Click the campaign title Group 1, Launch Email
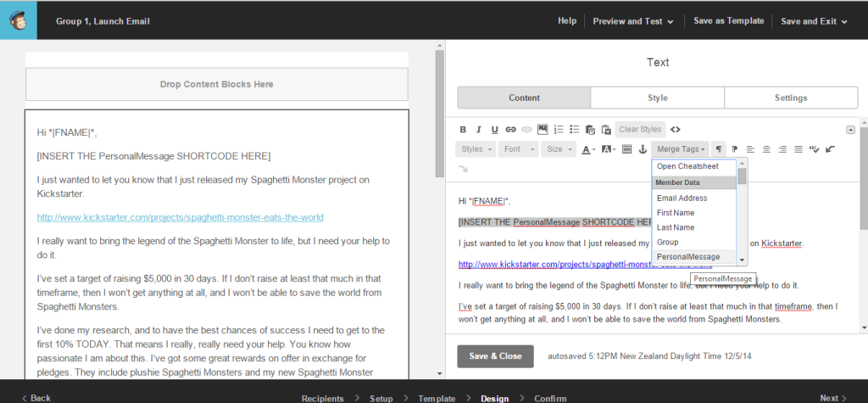Image resolution: width=868 pixels, height=403 pixels. click(x=103, y=21)
